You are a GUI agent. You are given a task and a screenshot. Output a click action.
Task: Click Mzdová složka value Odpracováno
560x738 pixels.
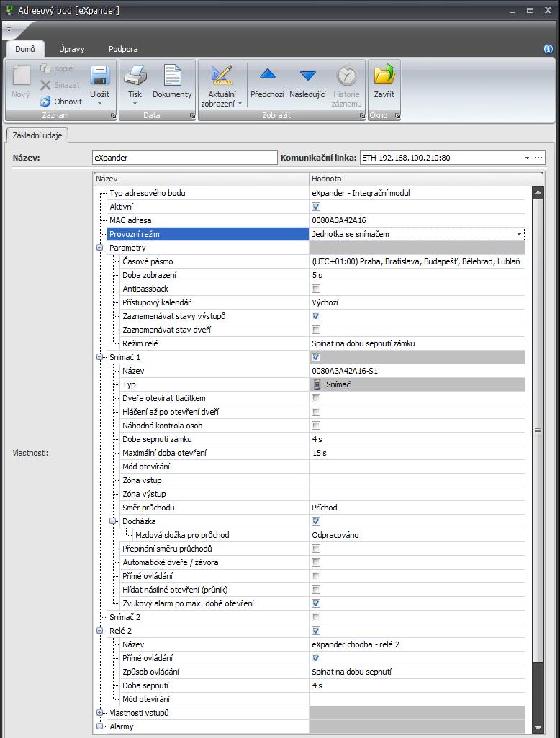coord(335,535)
